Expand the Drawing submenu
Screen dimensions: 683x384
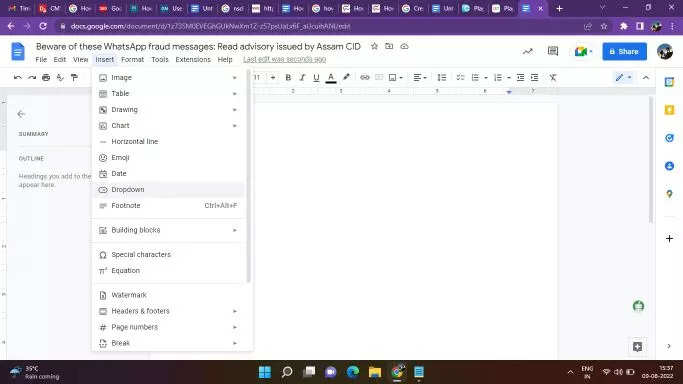pyautogui.click(x=169, y=110)
